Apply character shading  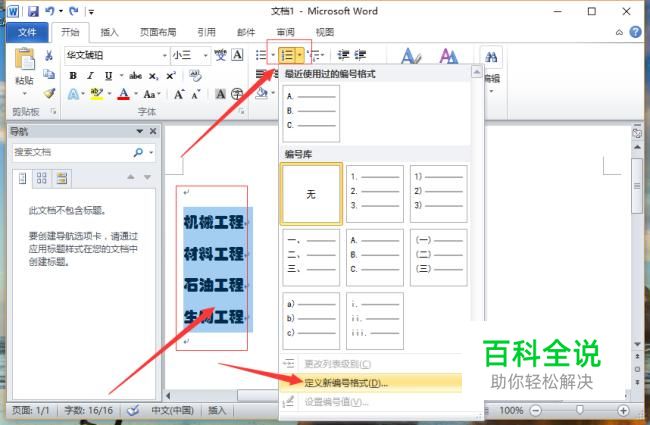click(220, 94)
